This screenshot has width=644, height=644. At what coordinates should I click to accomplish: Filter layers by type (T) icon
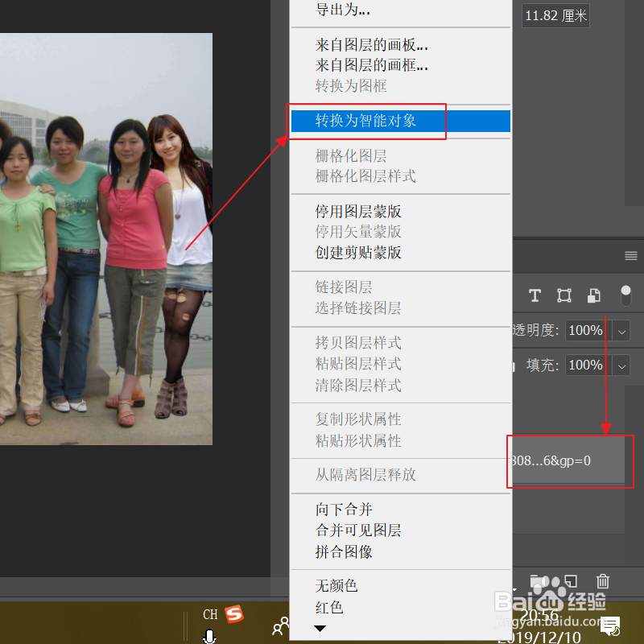[535, 295]
